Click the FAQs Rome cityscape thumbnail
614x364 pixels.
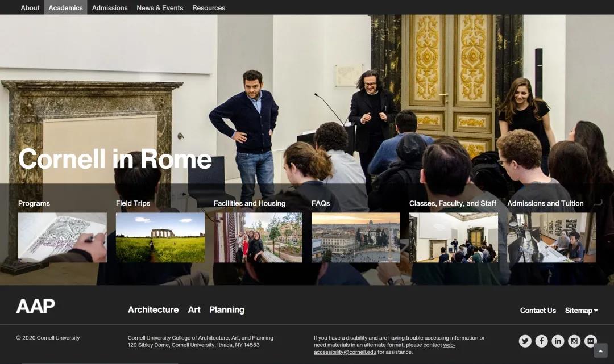(x=356, y=237)
